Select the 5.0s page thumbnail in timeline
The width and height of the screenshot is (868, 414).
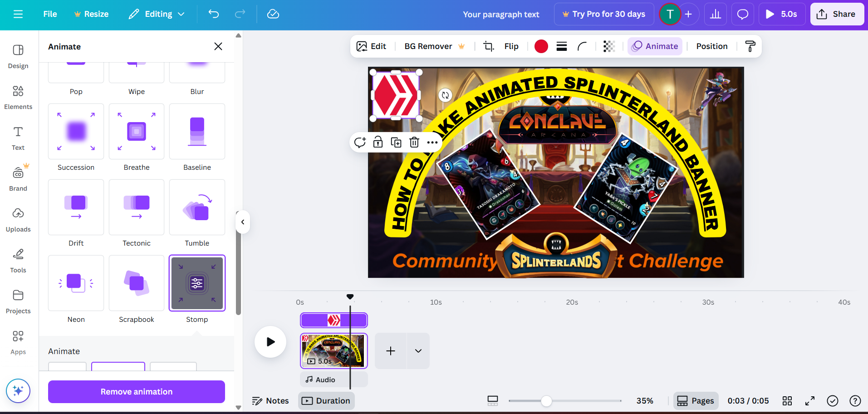coord(334,350)
